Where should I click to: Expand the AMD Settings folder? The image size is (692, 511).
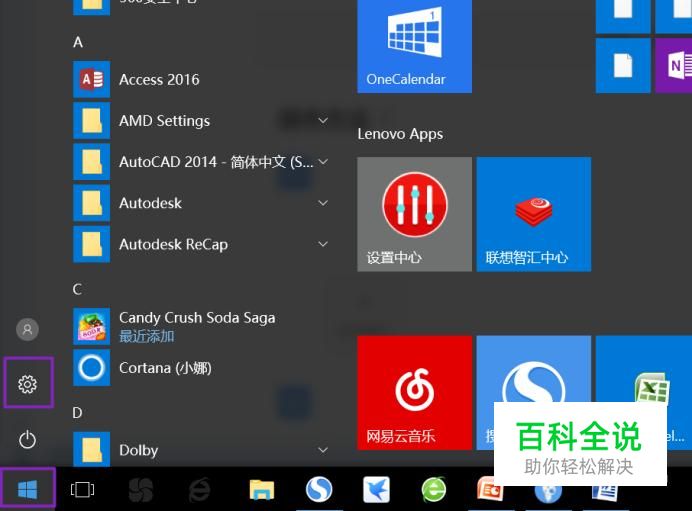coord(323,120)
